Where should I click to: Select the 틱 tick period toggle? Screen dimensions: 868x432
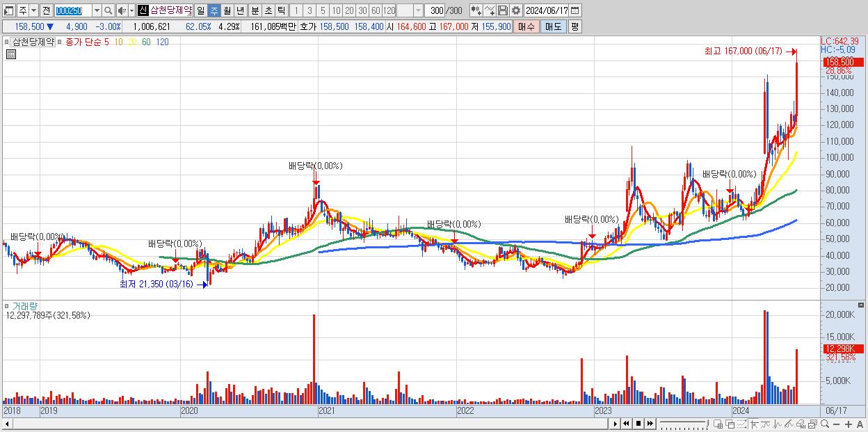[281, 11]
